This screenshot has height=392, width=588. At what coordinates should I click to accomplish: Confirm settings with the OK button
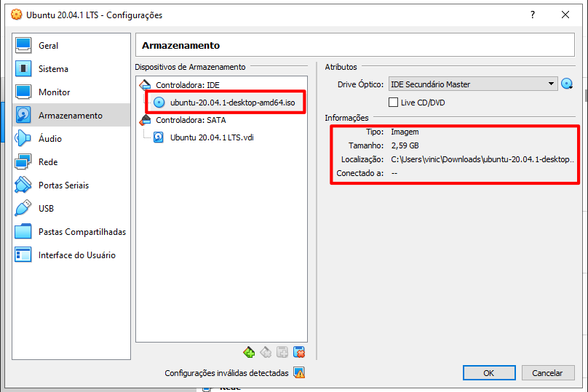[489, 373]
